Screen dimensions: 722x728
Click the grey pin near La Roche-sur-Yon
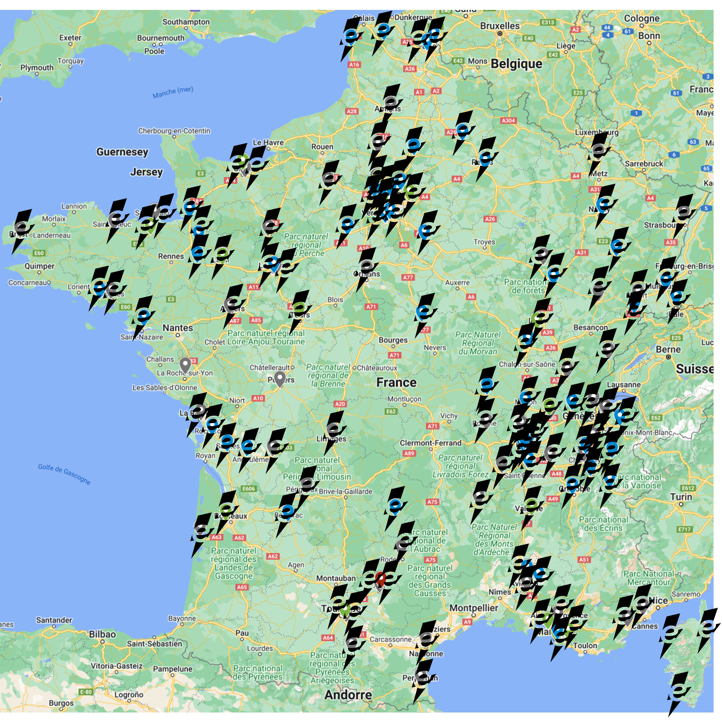pos(185,365)
